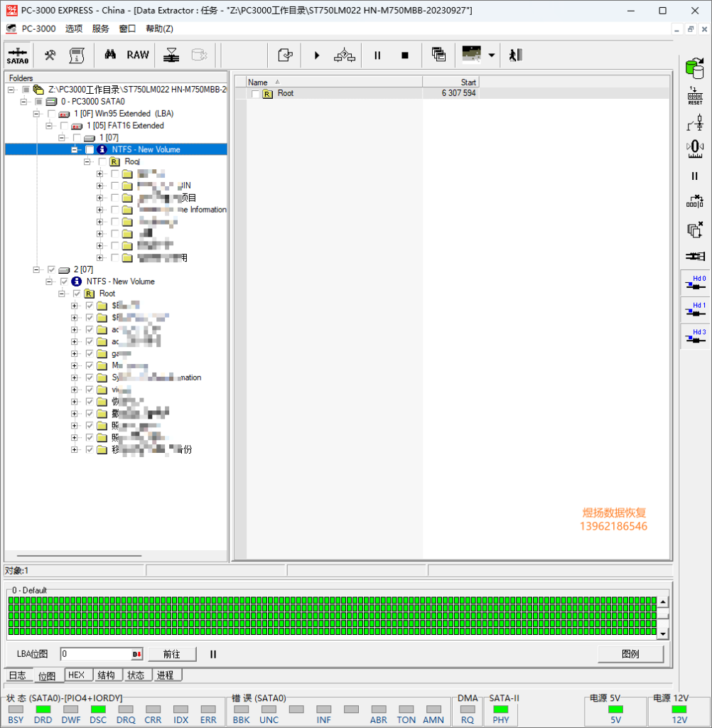Image resolution: width=712 pixels, height=728 pixels.
Task: Open the 帮助(Z) menu
Action: tap(159, 28)
